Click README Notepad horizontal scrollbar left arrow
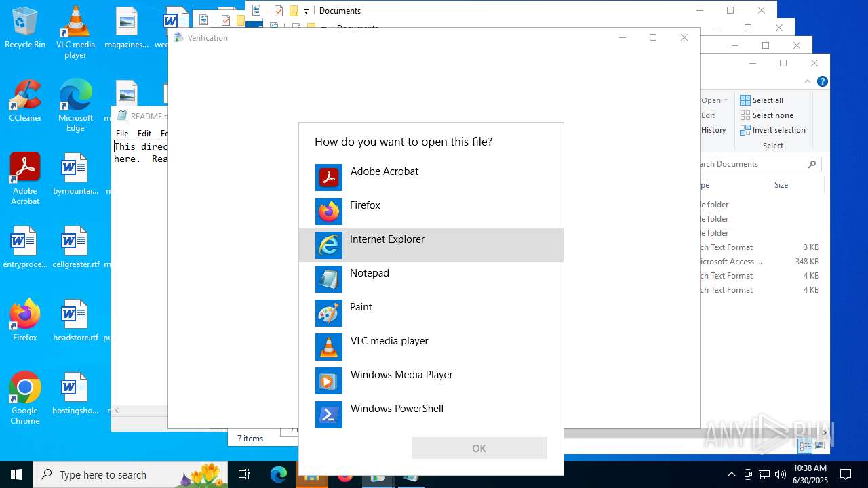 coord(117,410)
